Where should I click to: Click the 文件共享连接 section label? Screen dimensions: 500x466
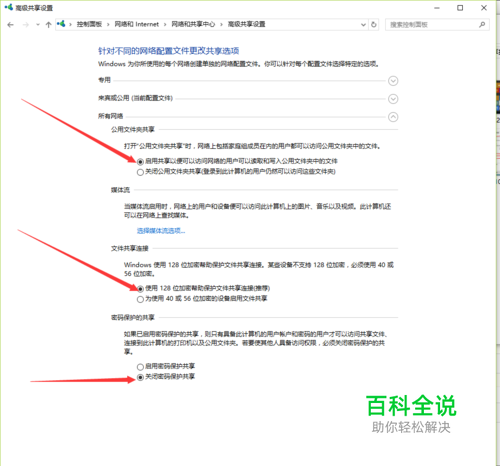[130, 248]
